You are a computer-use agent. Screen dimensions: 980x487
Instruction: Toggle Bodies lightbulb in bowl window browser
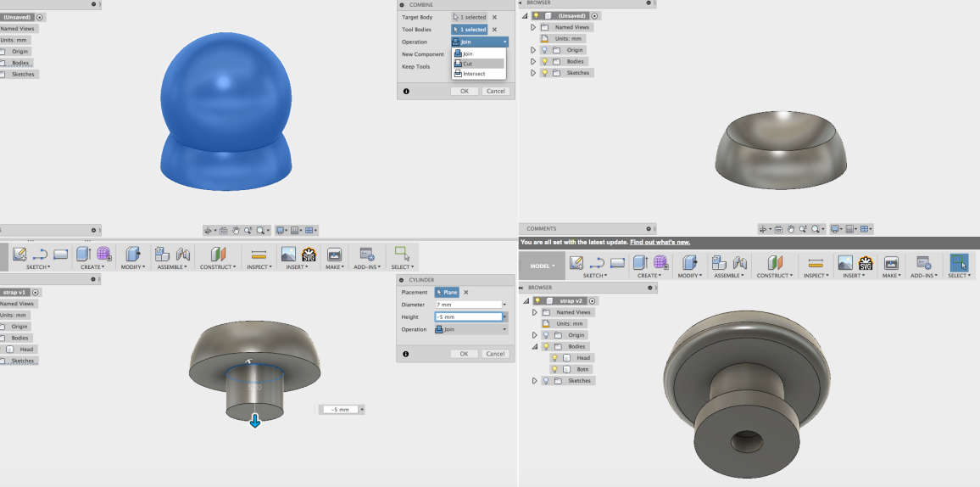[544, 61]
